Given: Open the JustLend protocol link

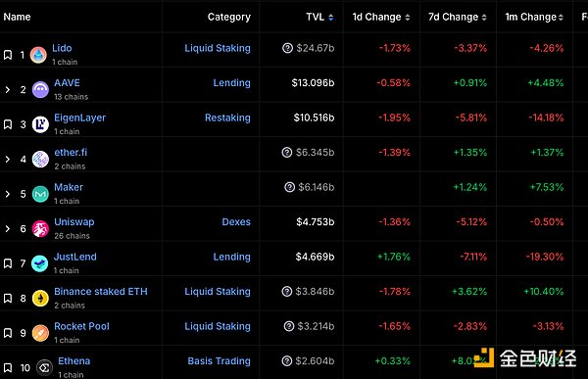Looking at the screenshot, I should [75, 257].
